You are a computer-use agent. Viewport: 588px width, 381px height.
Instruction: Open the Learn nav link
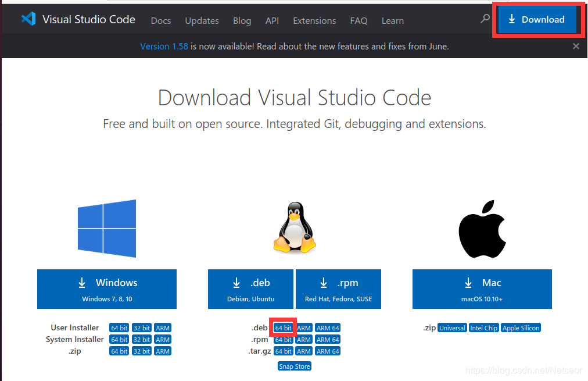393,20
